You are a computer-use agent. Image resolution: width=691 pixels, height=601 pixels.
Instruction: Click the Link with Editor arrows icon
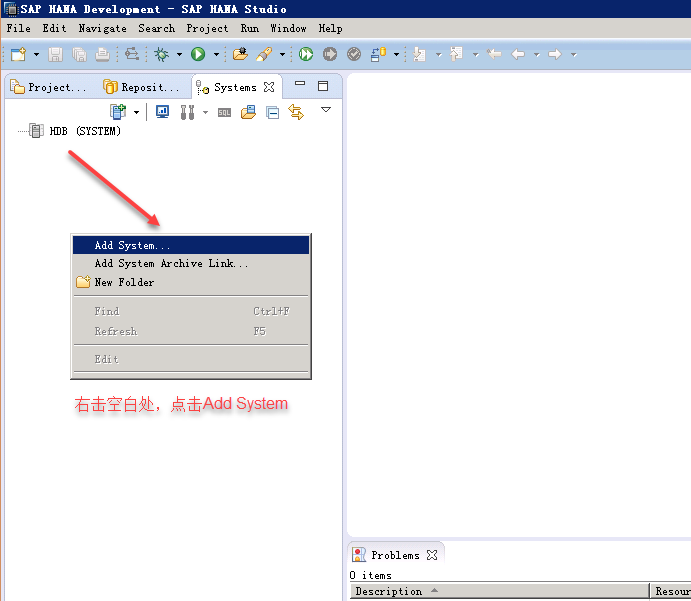point(296,112)
